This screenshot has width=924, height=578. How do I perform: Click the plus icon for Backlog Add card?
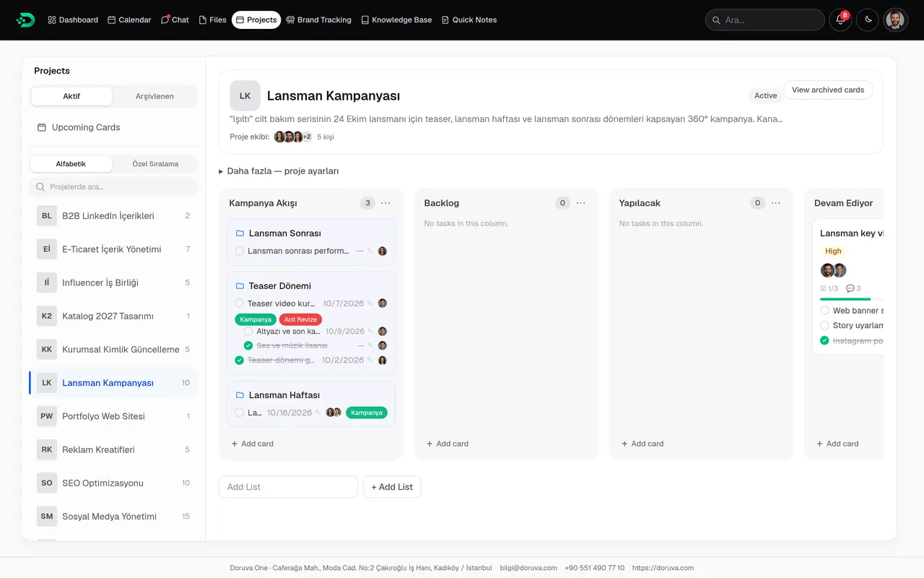(x=430, y=444)
